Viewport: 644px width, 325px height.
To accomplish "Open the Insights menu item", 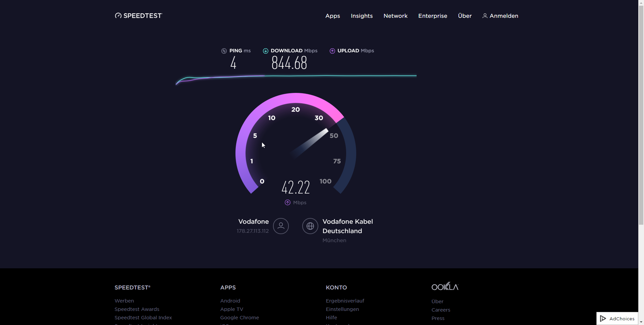I will pyautogui.click(x=362, y=16).
